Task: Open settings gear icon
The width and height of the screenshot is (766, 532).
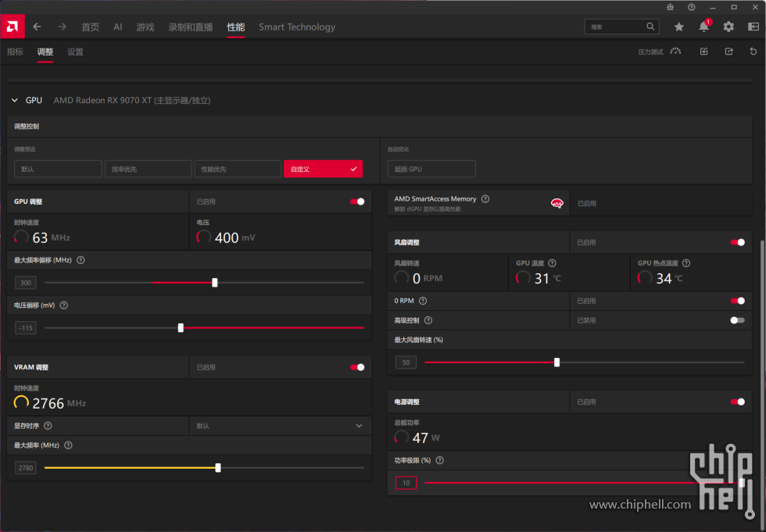Action: 728,27
